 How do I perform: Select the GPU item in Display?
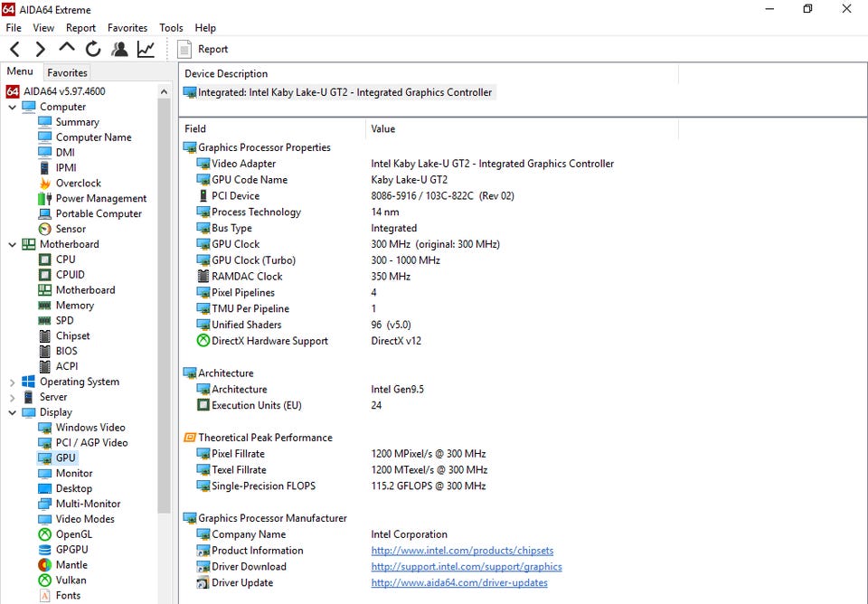tap(57, 458)
